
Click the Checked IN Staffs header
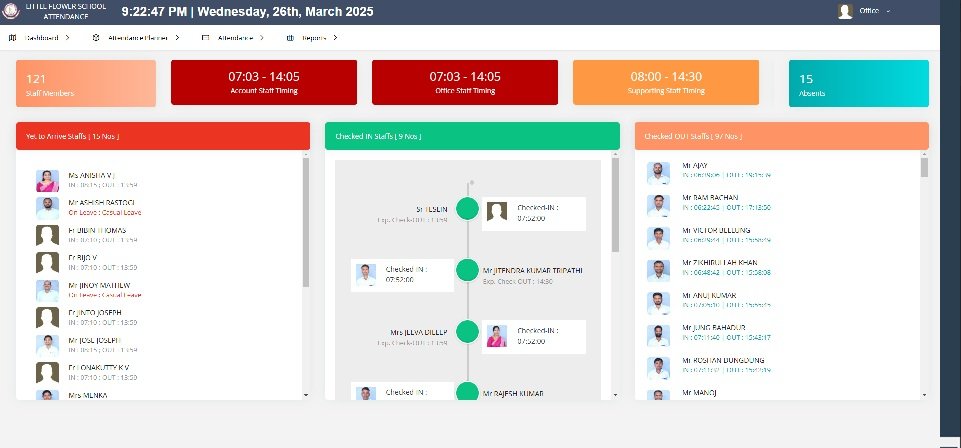tap(472, 136)
